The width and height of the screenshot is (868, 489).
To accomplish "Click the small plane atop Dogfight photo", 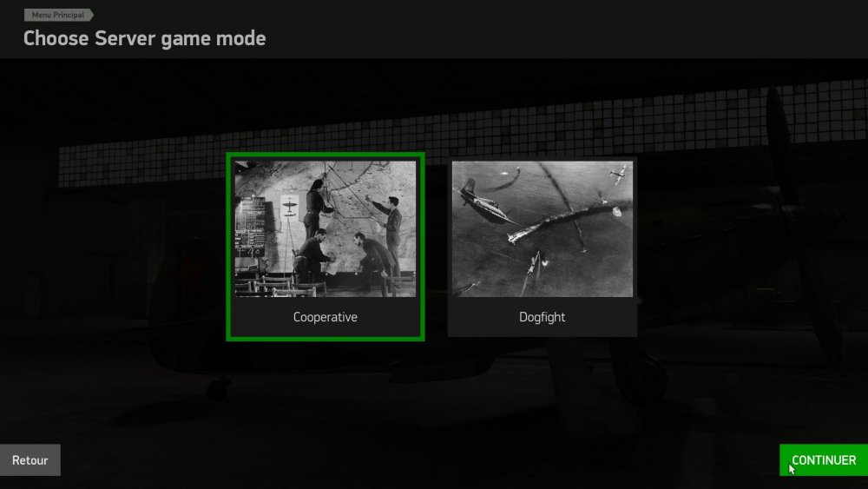I will [x=619, y=175].
